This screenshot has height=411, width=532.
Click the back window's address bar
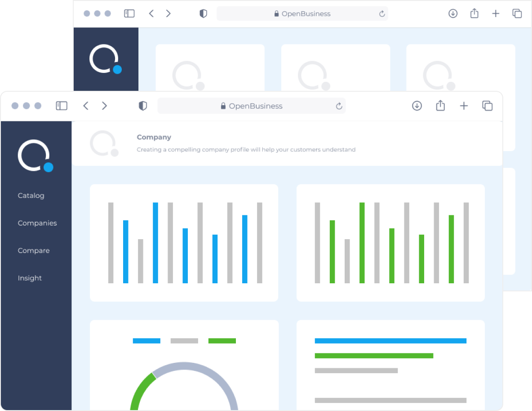point(302,13)
